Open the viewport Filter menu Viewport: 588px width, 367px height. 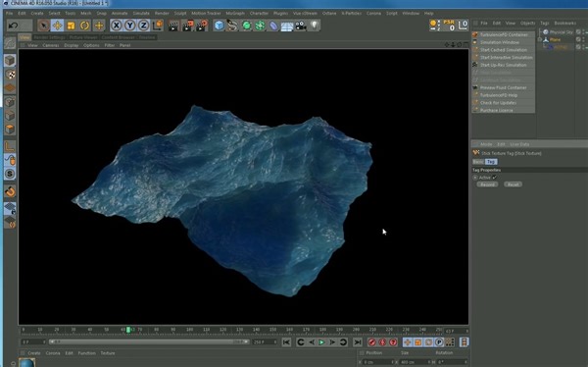coord(109,45)
